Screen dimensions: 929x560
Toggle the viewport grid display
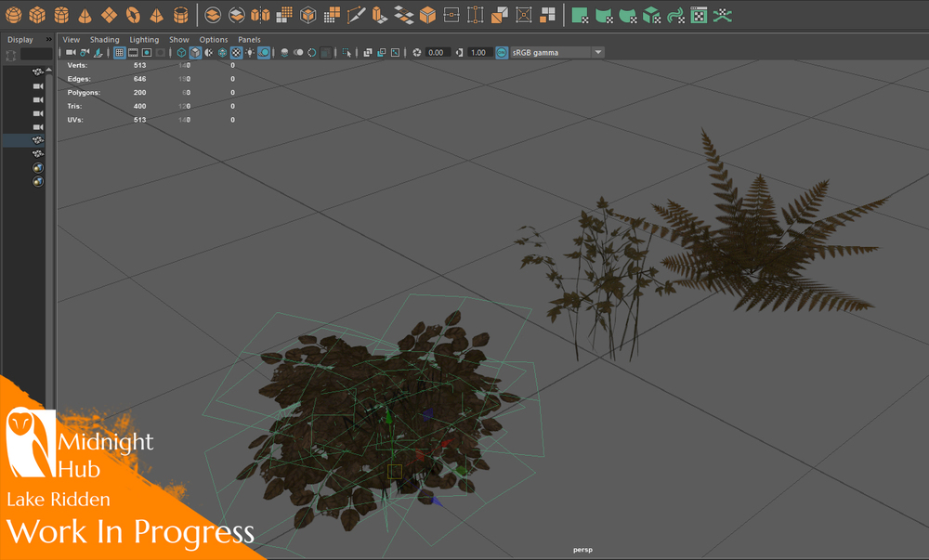pyautogui.click(x=119, y=53)
